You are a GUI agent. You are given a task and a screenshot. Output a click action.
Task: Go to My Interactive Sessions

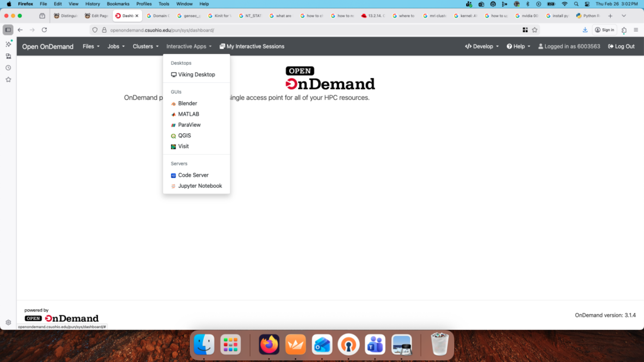pos(252,47)
